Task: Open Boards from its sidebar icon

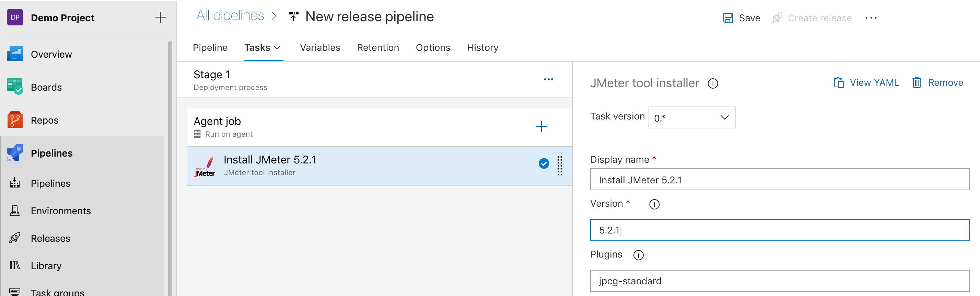Action: [x=15, y=87]
